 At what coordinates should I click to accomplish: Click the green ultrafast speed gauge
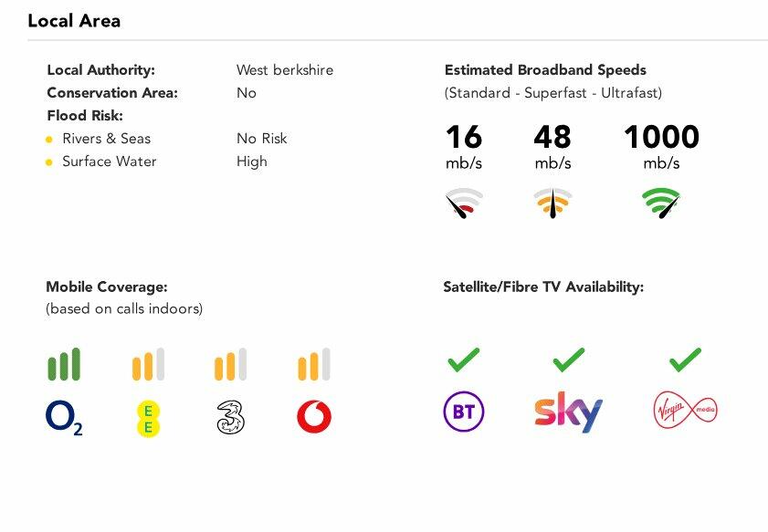661,203
